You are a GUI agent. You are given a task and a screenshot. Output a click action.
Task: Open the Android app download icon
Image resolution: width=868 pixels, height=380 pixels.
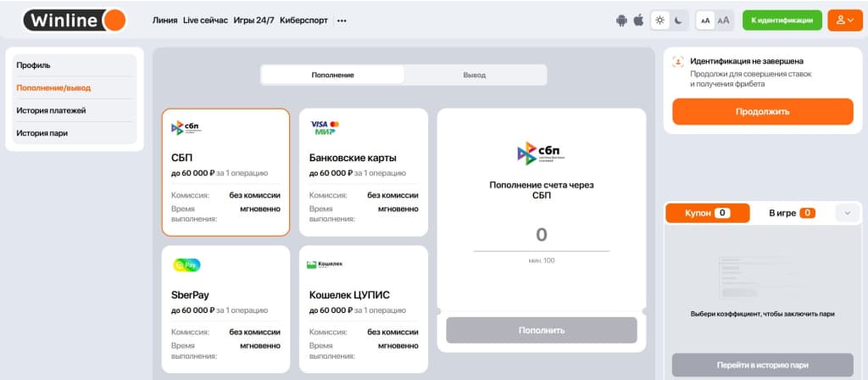coord(621,20)
